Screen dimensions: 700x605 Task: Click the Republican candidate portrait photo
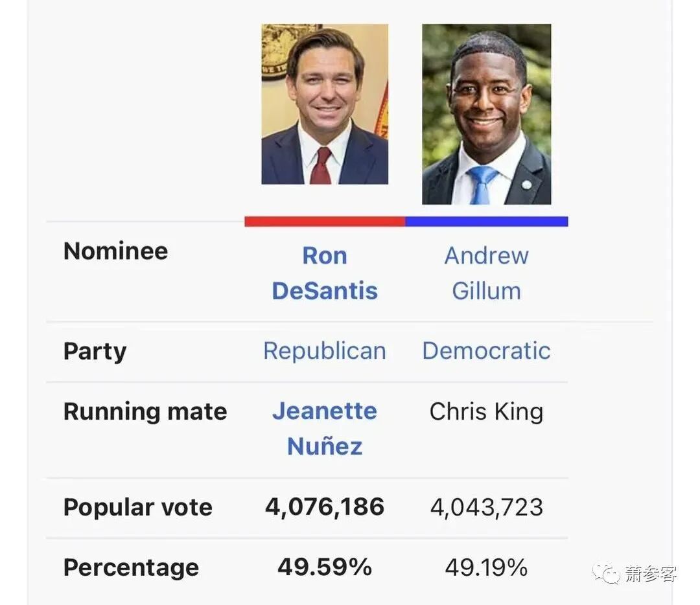(325, 104)
